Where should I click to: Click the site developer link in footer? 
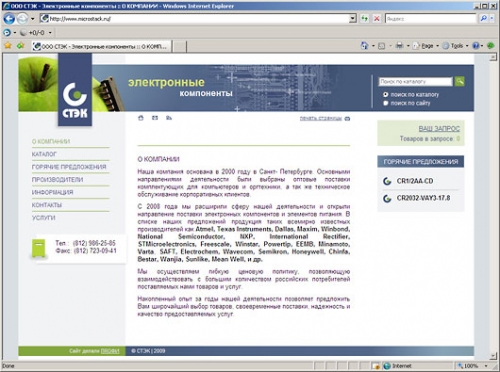click(110, 351)
